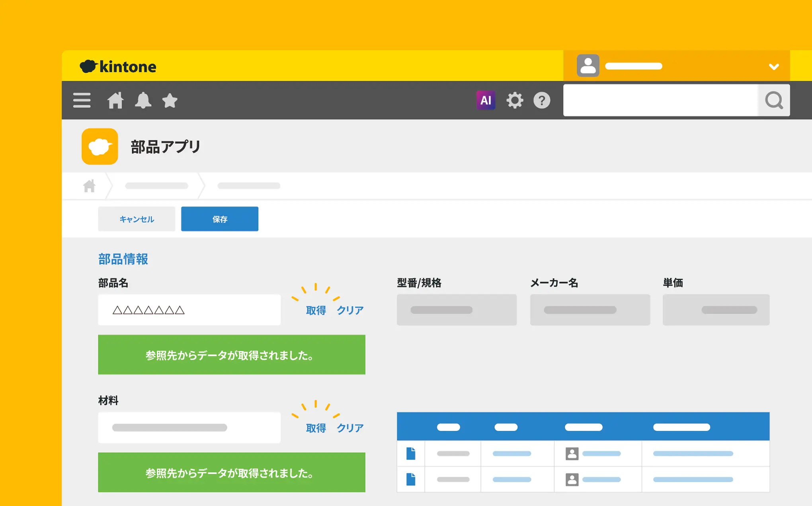Expand the user account dropdown chevron
The height and width of the screenshot is (506, 812).
point(774,66)
